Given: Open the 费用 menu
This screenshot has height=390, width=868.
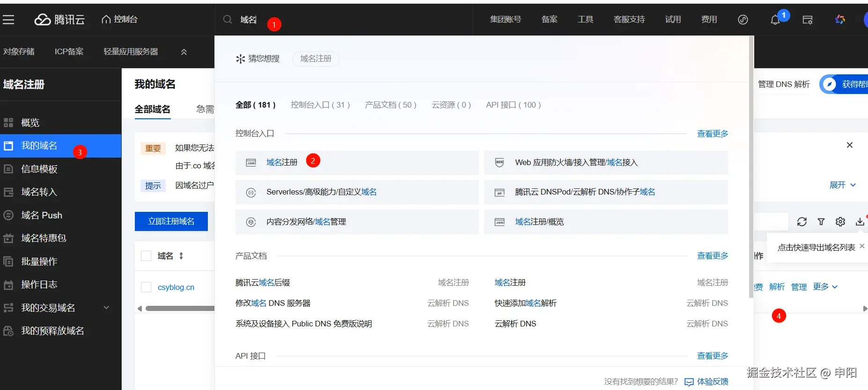Looking at the screenshot, I should click(709, 20).
